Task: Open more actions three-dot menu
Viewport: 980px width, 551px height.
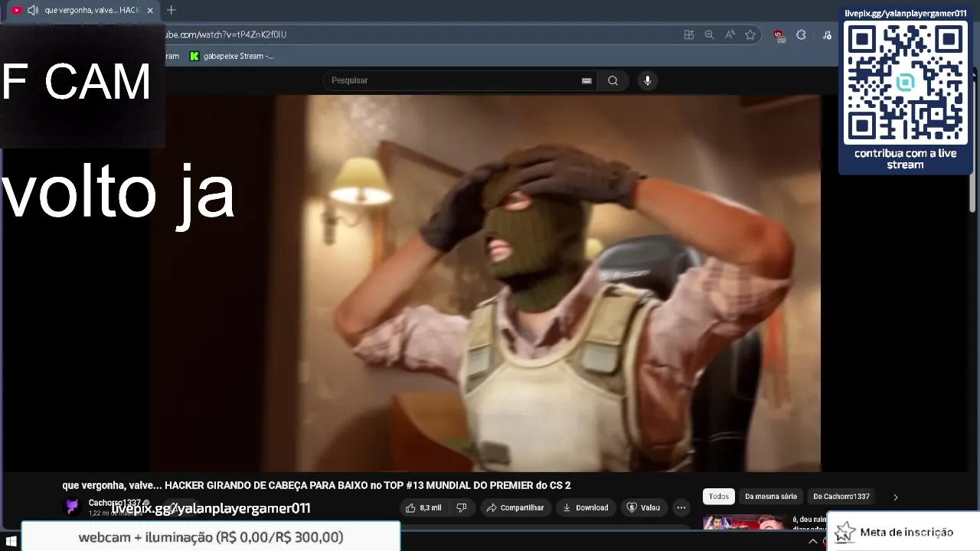Action: pyautogui.click(x=681, y=507)
